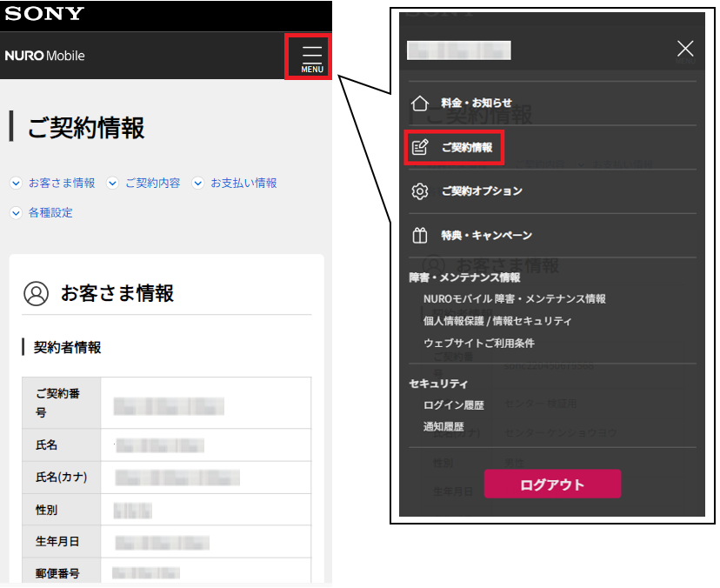This screenshot has height=588, width=720.
Task: Jump to ご契約内容 via its chevron icon
Action: [112, 183]
